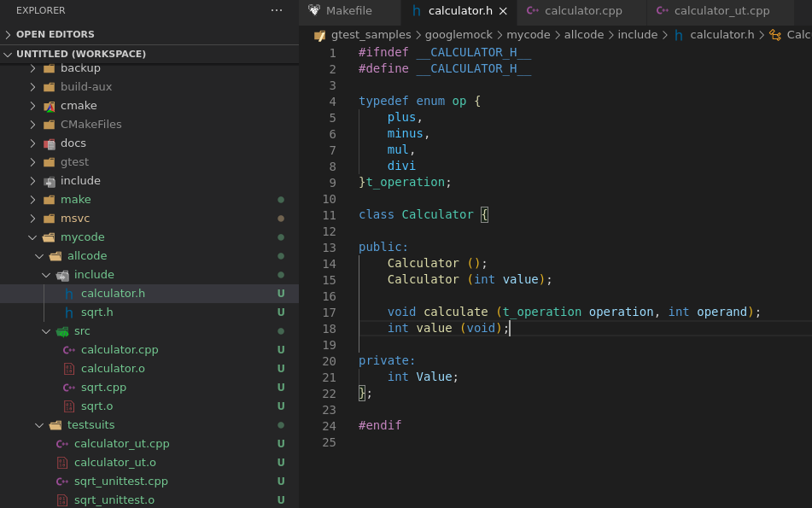Click the mycode folder icon in Explorer
Image resolution: width=812 pixels, height=508 pixels.
(49, 236)
